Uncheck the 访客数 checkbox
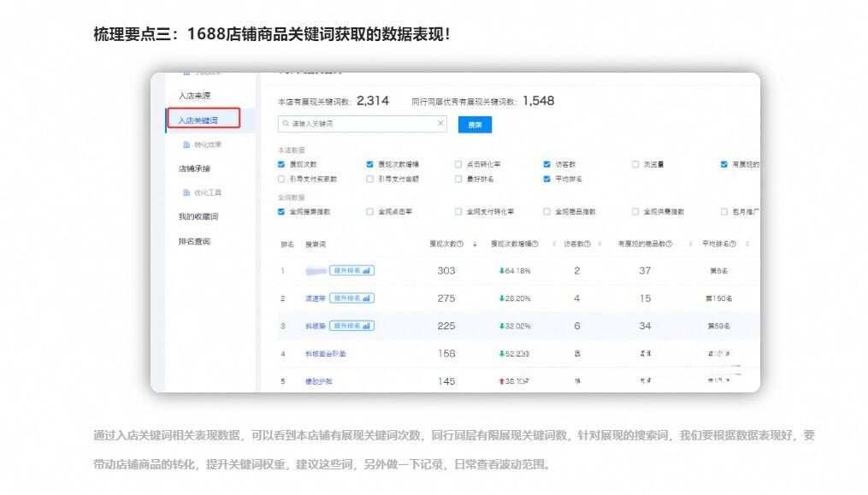This screenshot has width=868, height=495. coord(547,164)
